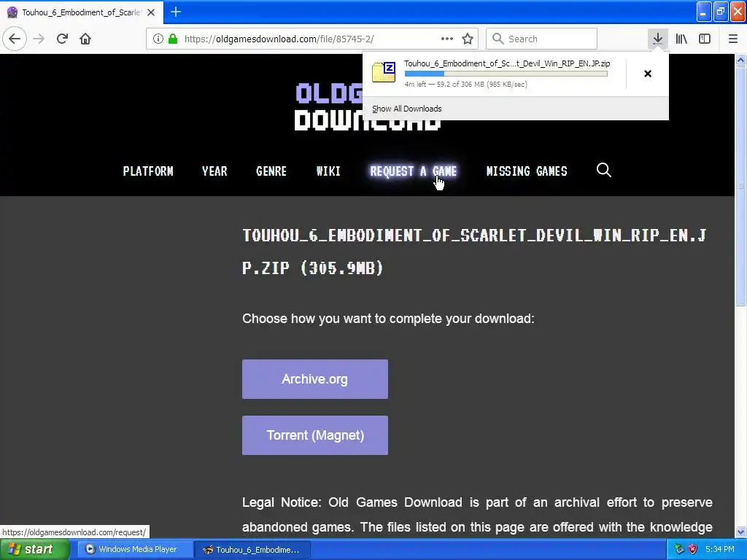Cancel the zip download with X

pos(648,74)
